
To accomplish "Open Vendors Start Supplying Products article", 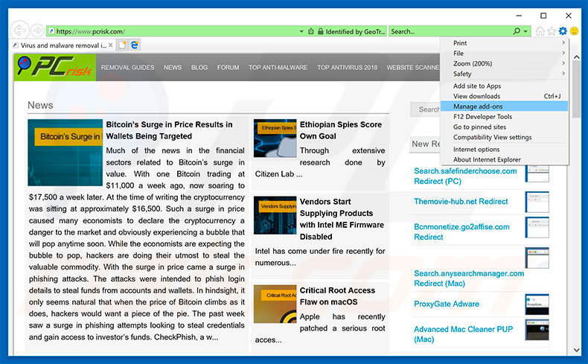I will click(x=342, y=219).
